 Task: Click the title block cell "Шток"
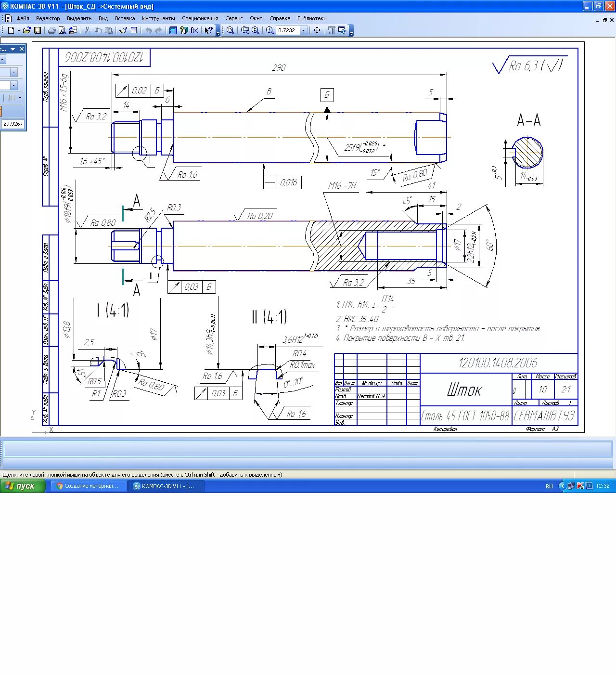465,389
